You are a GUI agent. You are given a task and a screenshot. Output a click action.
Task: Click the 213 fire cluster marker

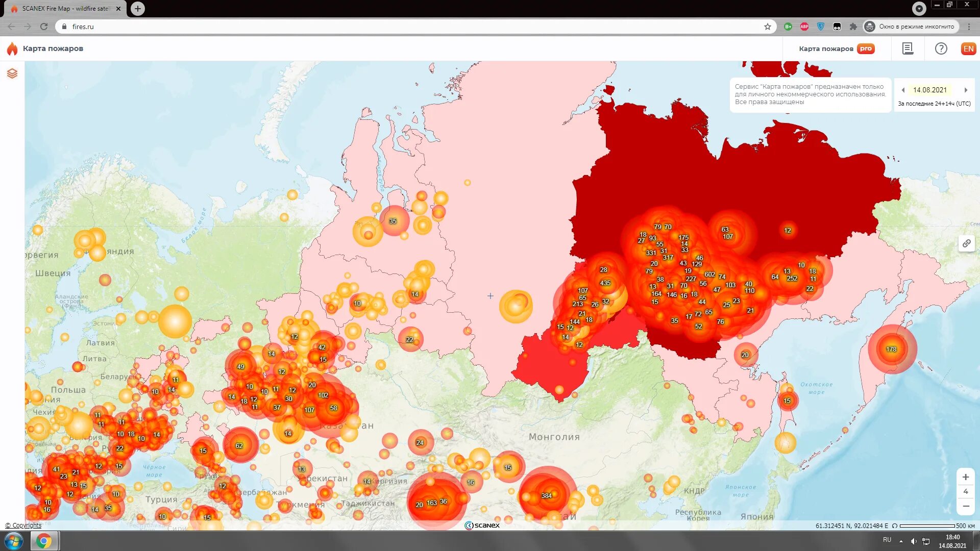tap(577, 304)
